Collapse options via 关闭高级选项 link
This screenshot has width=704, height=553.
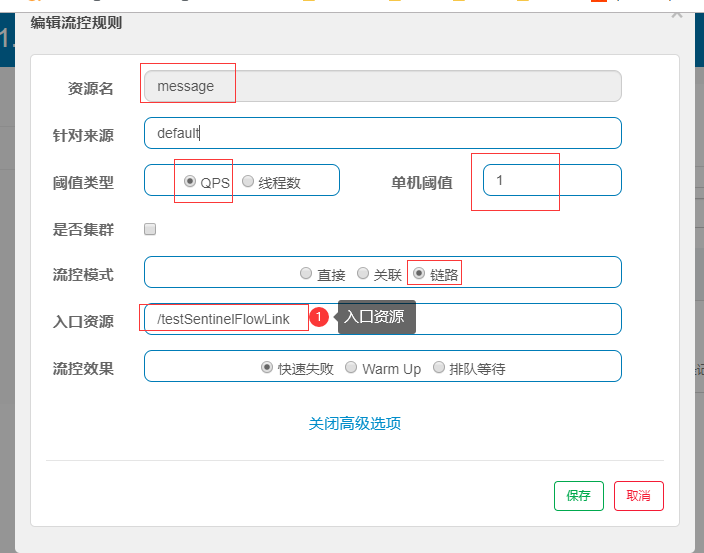click(355, 424)
